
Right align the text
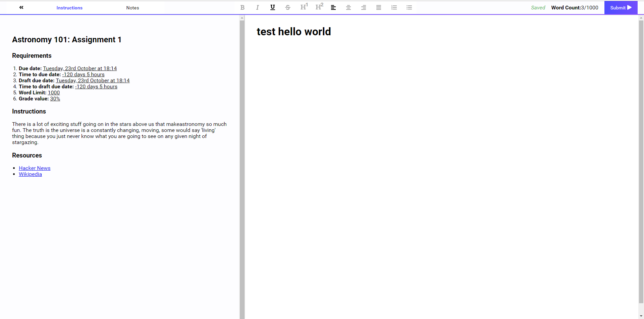[364, 7]
